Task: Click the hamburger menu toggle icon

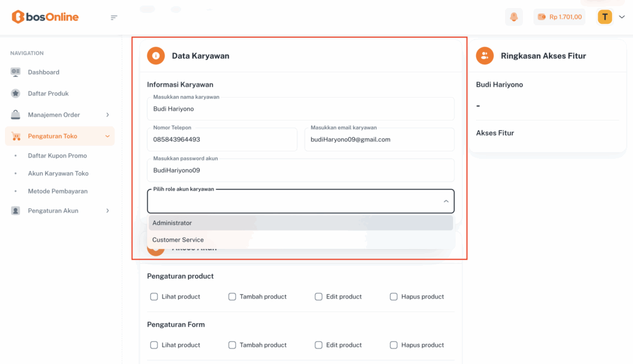Action: (114, 17)
